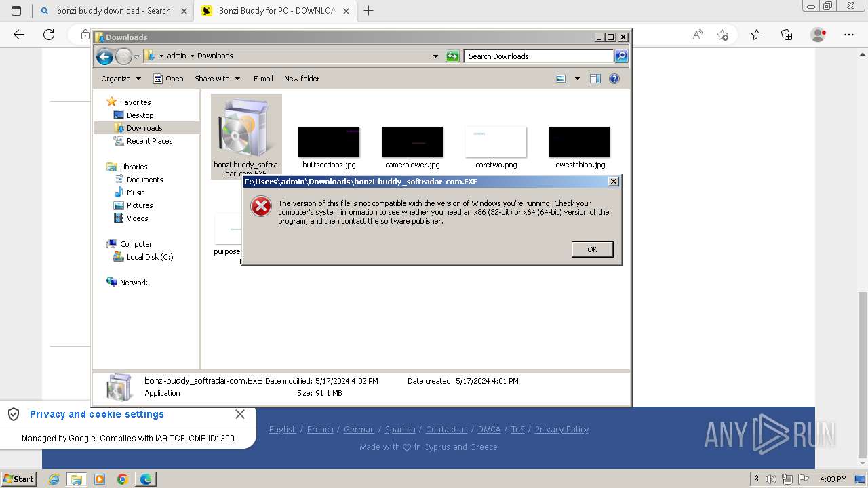The image size is (868, 488).
Task: Select Network in navigation pane
Action: click(x=134, y=283)
